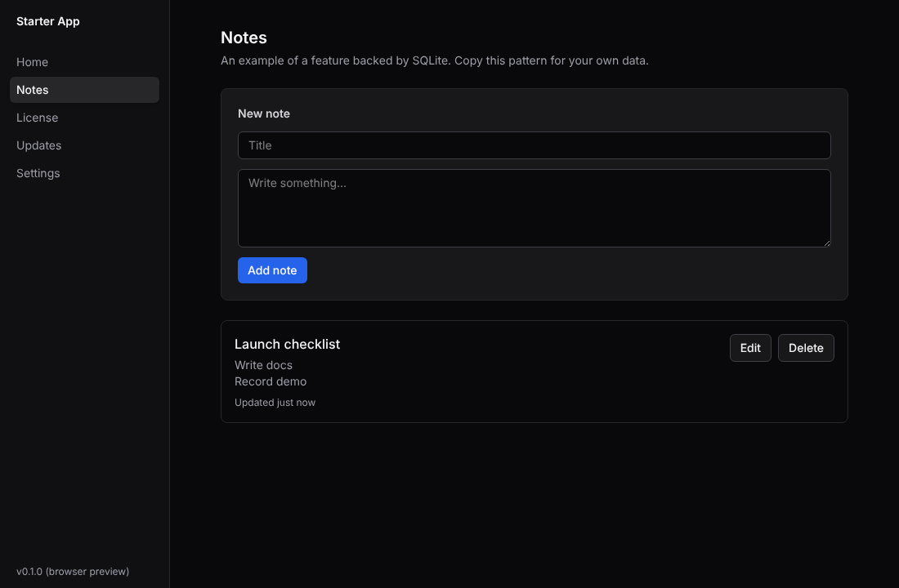Click the Write something text area
Screen dimensions: 899x588
click(x=534, y=208)
